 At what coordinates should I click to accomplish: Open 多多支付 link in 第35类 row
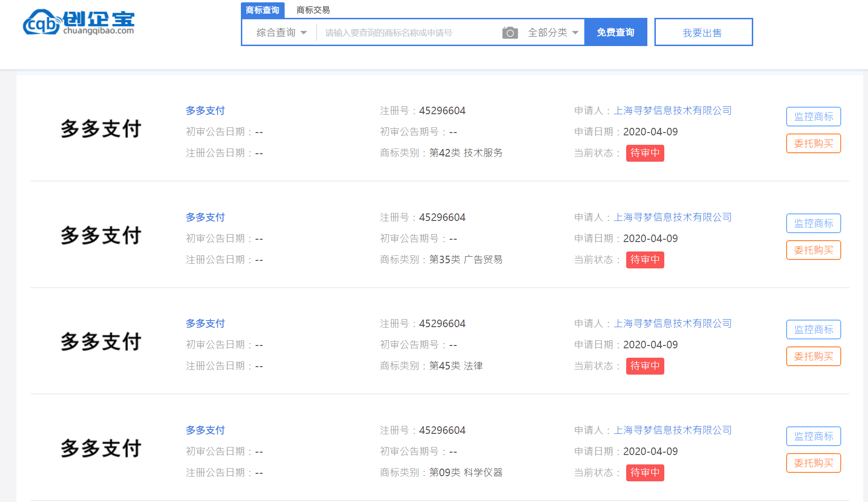[205, 217]
